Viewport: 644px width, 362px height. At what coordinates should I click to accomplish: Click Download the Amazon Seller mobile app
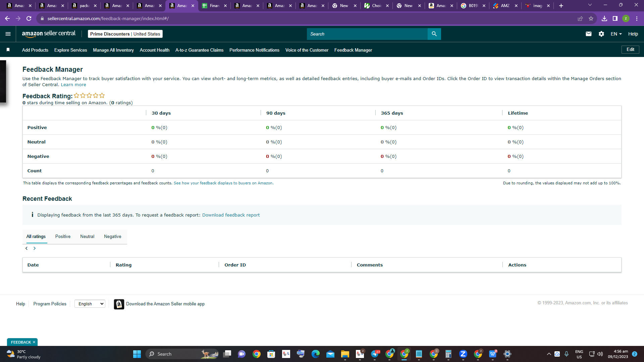coord(165,304)
